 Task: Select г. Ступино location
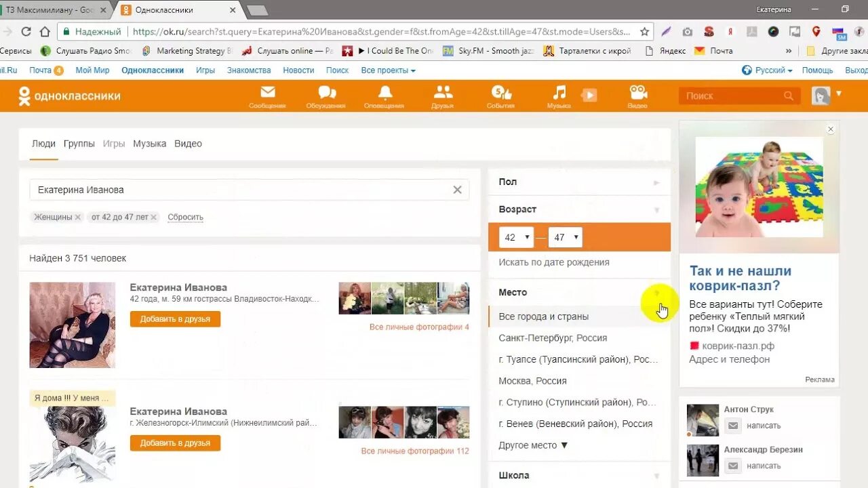(578, 402)
